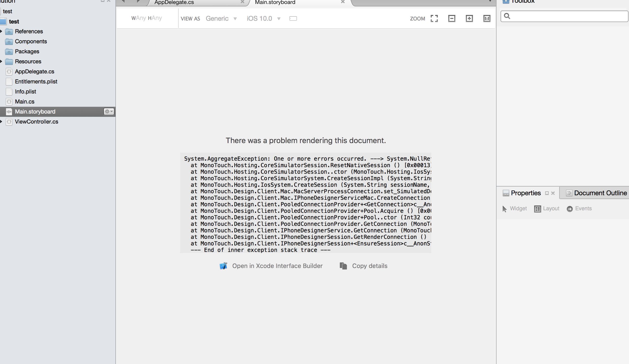Click the zoom to fit icon
The width and height of the screenshot is (629, 364).
point(434,18)
